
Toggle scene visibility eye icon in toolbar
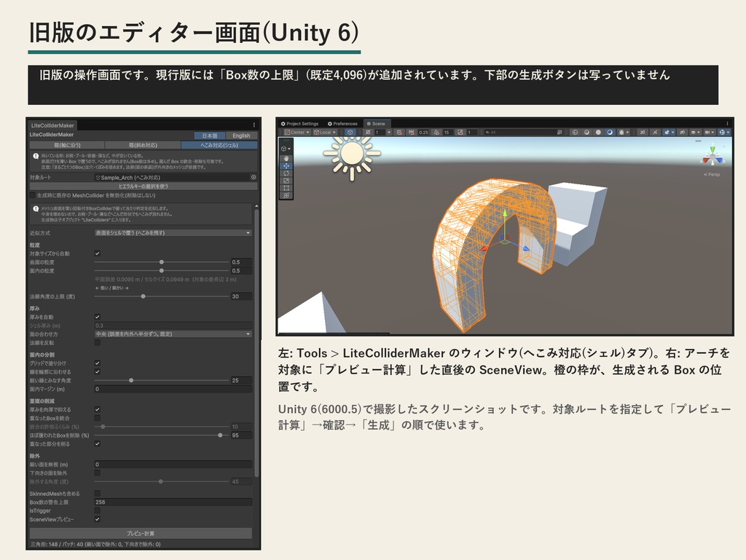(x=682, y=132)
